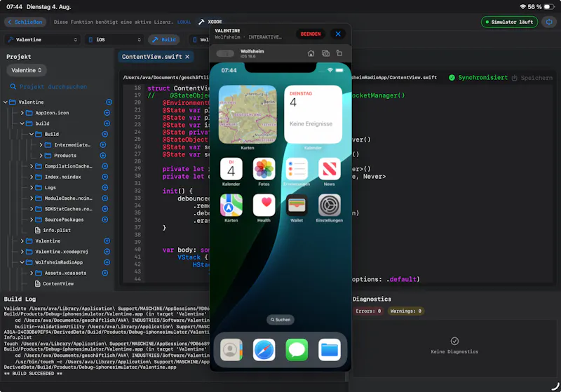
Task: Click the battery 56 % status indicator
Action: click(541, 7)
